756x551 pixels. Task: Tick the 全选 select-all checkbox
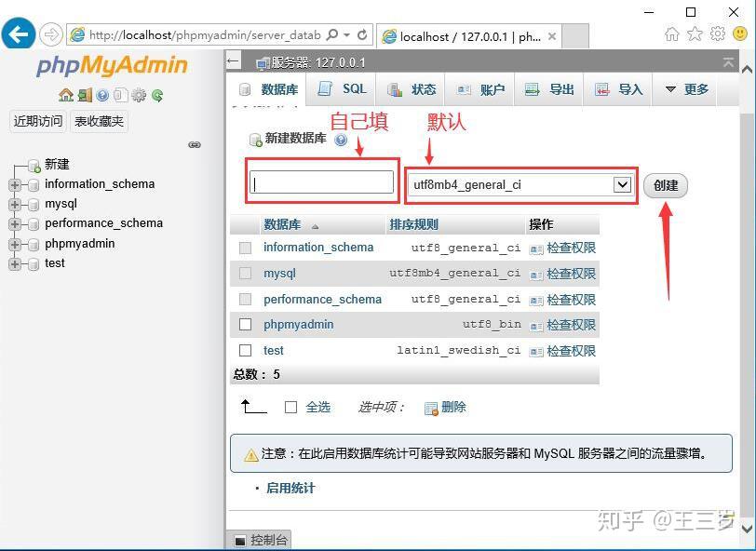coord(290,408)
